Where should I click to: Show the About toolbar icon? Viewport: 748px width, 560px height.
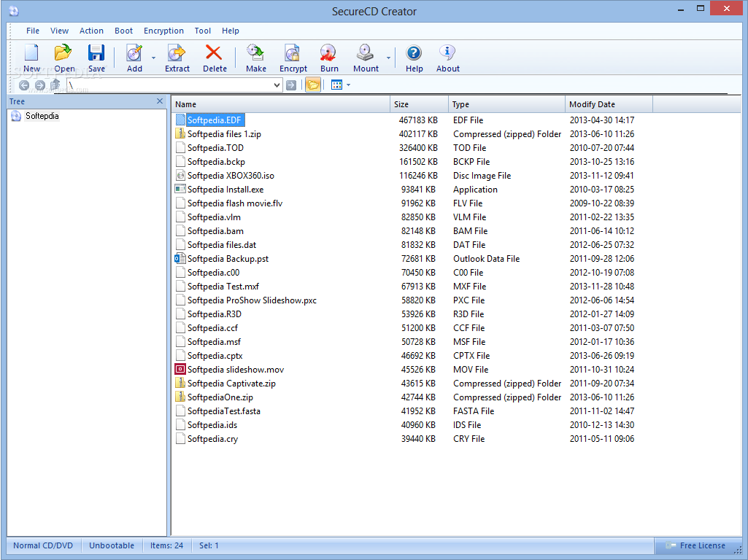coord(447,58)
